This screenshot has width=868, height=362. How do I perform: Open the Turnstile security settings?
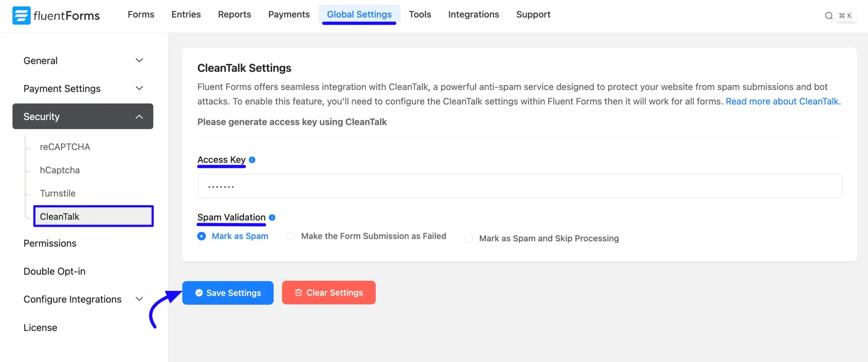(x=58, y=193)
